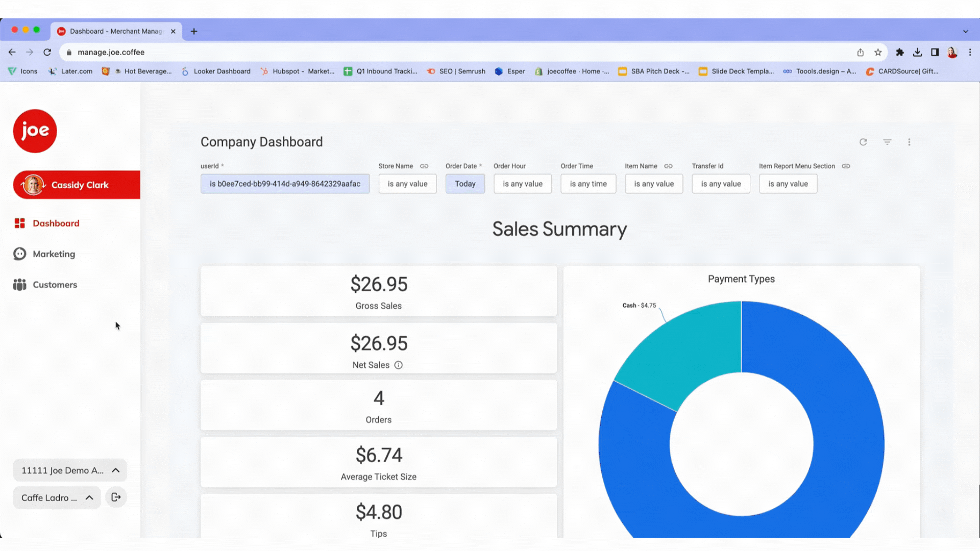The width and height of the screenshot is (980, 551).
Task: Click the large blue donut segment
Action: pos(847,434)
